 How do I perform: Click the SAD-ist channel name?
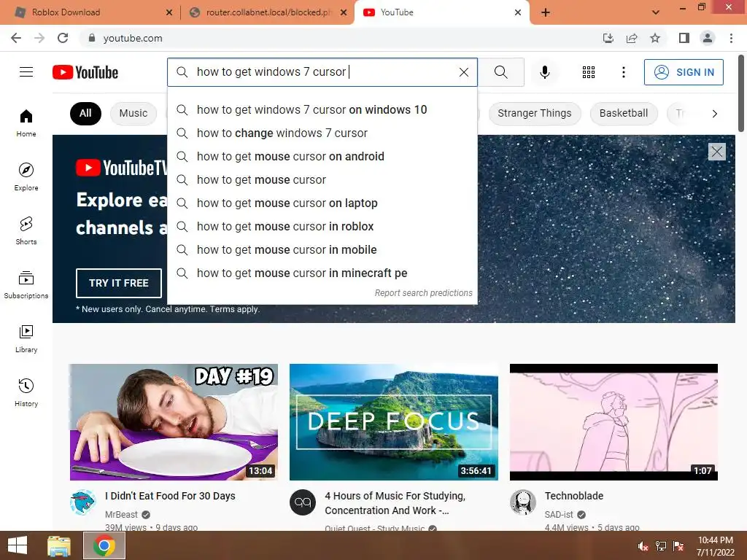pyautogui.click(x=559, y=515)
